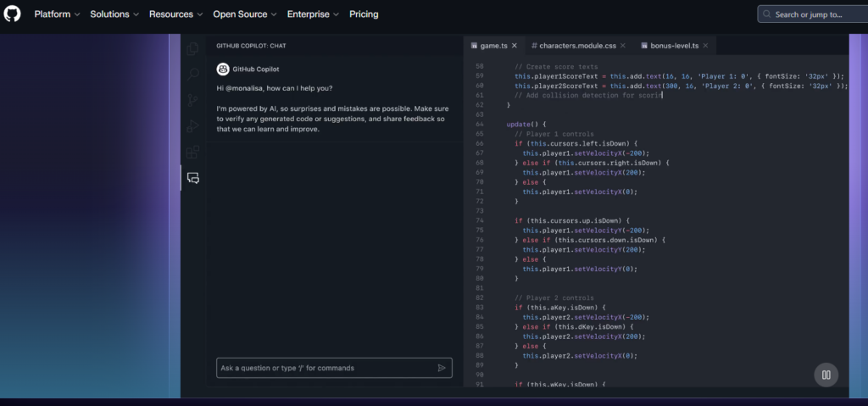Focus the Ask a question chat input
Screen dimensions: 868x406
tap(325, 368)
